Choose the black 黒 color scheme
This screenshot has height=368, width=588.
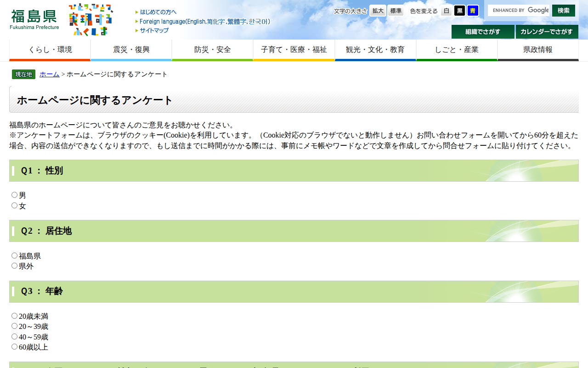(x=460, y=11)
